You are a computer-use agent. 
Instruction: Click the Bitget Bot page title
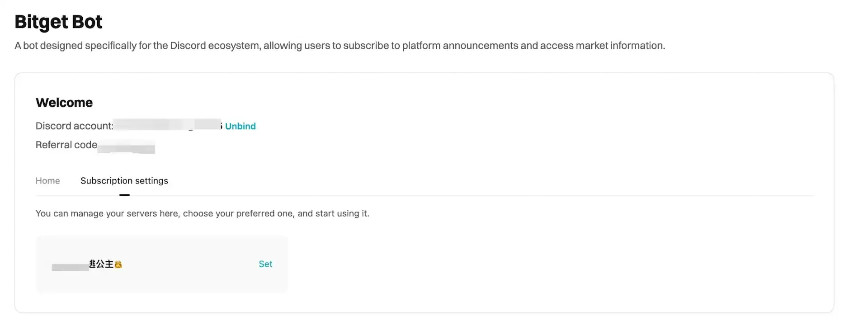58,22
